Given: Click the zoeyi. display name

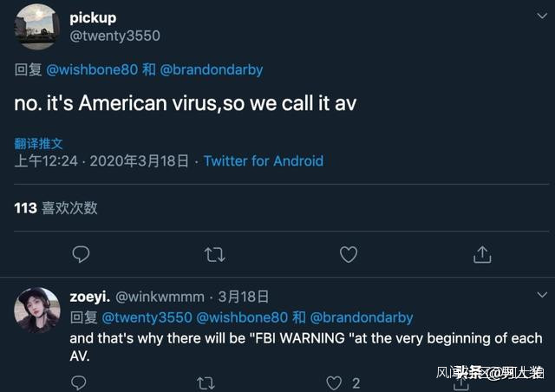Looking at the screenshot, I should pyautogui.click(x=89, y=297).
